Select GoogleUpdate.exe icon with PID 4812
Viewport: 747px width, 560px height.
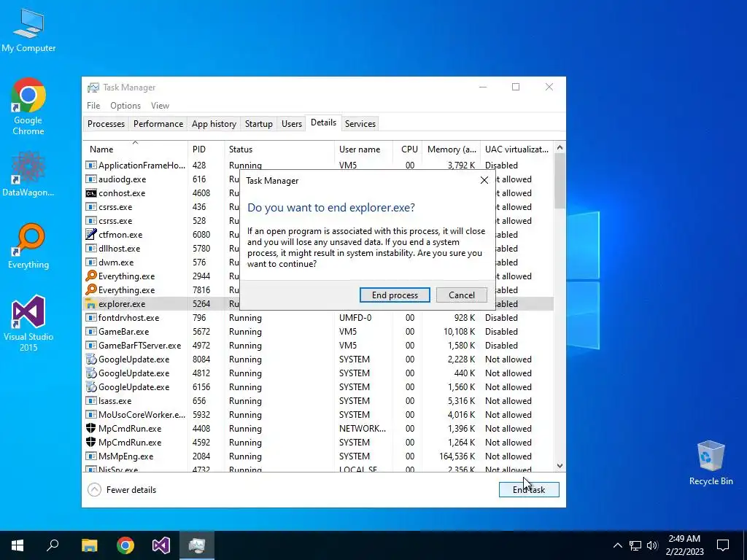point(91,373)
